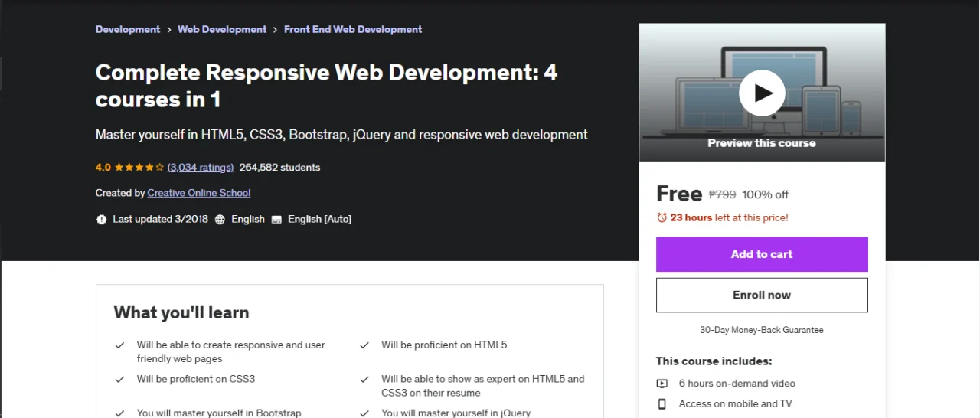Screen dimensions: 980x418
Task: View the 3,034 ratings link
Action: (201, 167)
